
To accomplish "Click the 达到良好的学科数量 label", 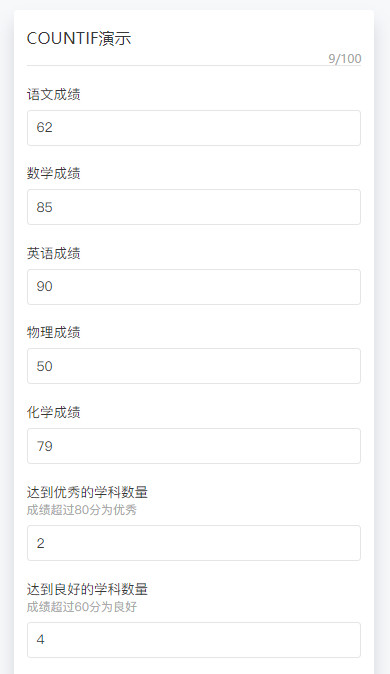I will (x=87, y=589).
